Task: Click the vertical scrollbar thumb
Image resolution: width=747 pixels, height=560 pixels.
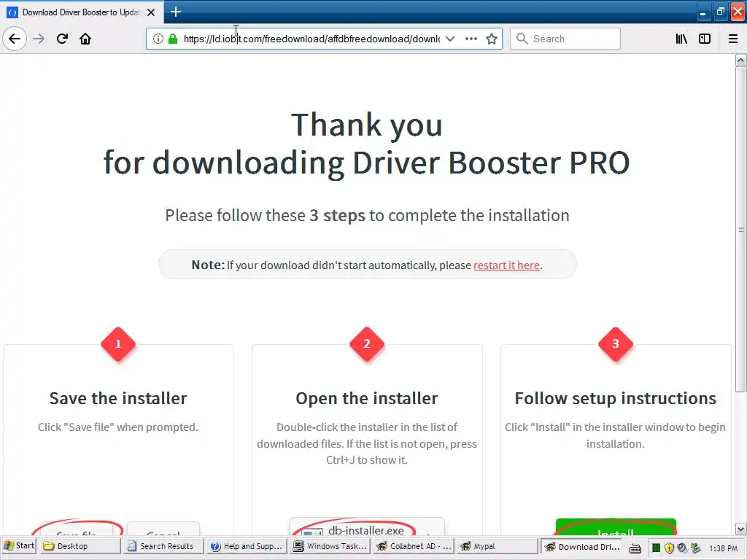Action: (x=740, y=229)
